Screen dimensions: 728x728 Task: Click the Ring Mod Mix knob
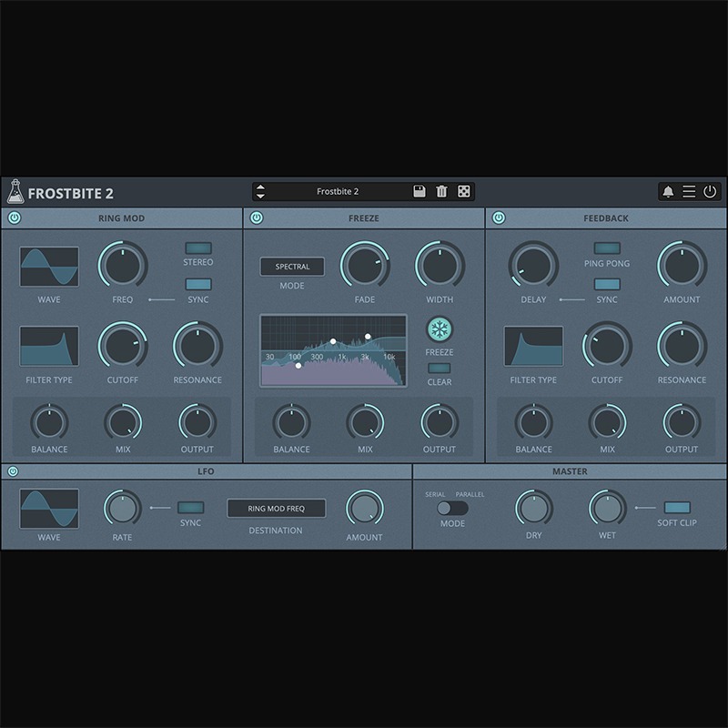[123, 422]
